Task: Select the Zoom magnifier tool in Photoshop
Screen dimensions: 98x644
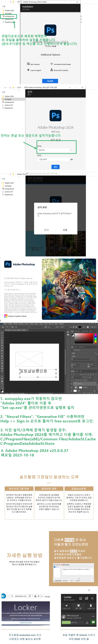Action: pos(2,383)
